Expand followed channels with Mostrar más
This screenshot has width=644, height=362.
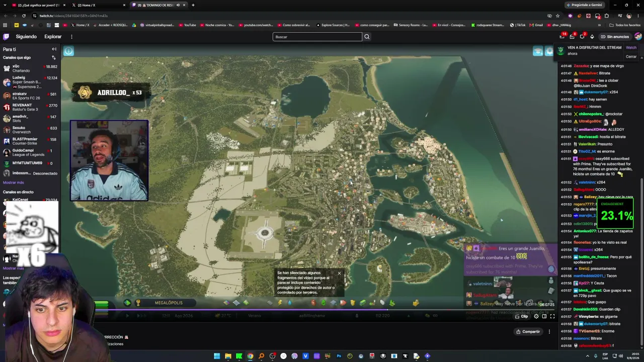point(14,183)
